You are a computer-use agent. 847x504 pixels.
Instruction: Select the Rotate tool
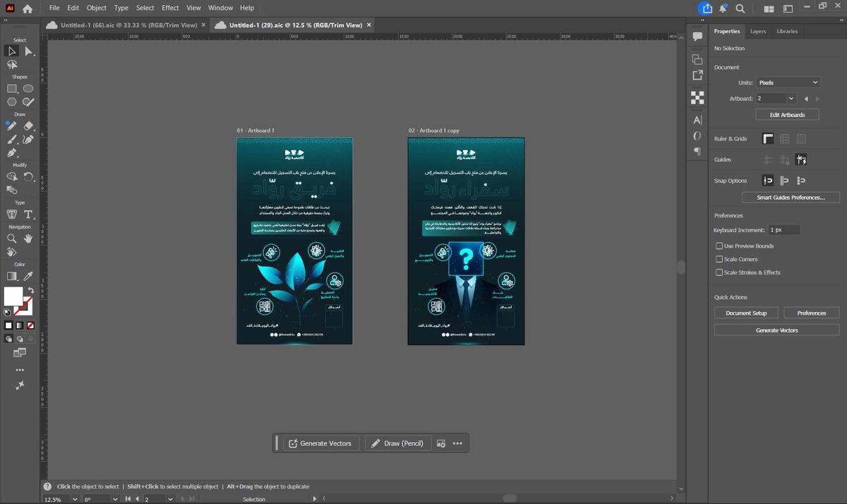click(28, 176)
